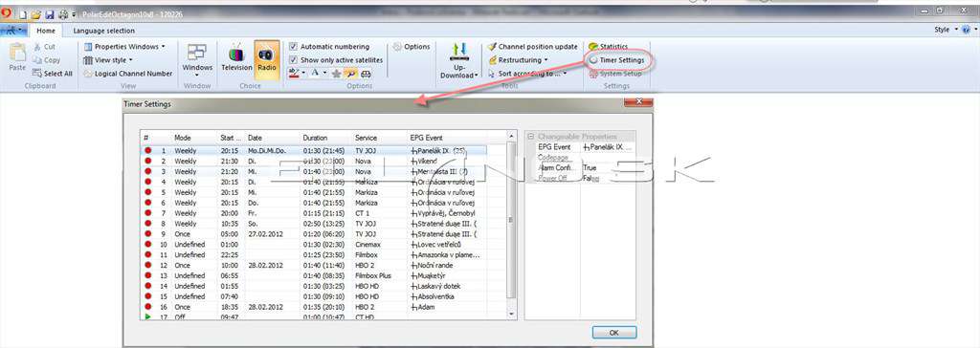Open the application menu button
980x348 pixels.
click(x=13, y=30)
